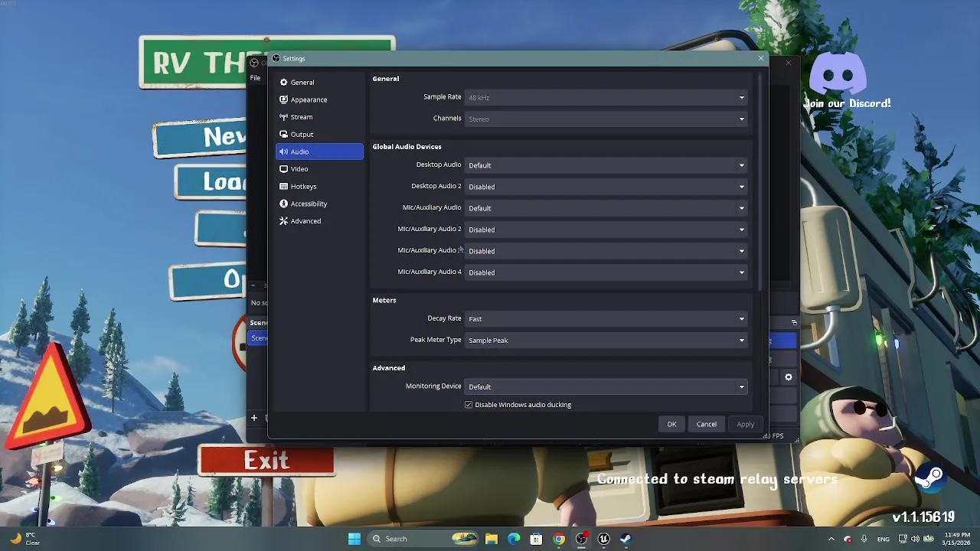The height and width of the screenshot is (551, 980).
Task: Click the gear icon in OBS main window
Action: [x=789, y=377]
